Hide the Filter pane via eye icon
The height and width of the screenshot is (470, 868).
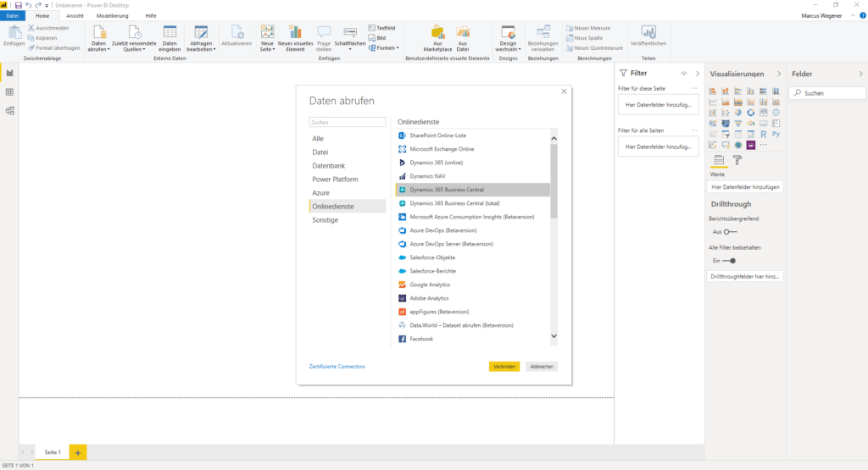pos(684,74)
